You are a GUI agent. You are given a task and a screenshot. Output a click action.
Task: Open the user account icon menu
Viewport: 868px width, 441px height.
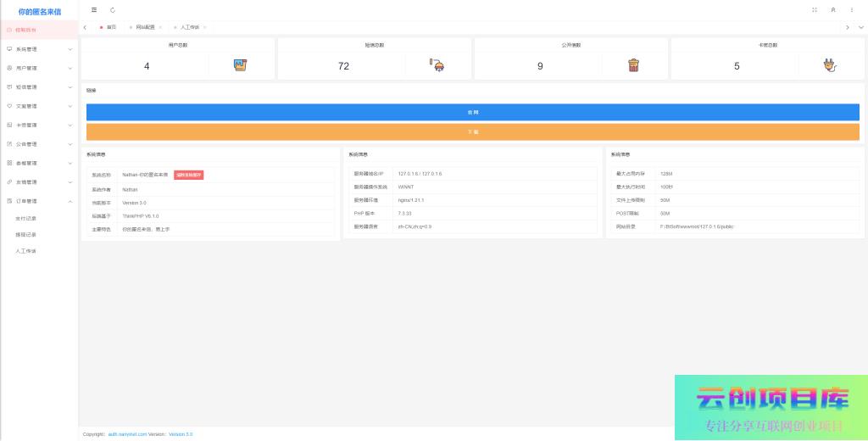(832, 10)
